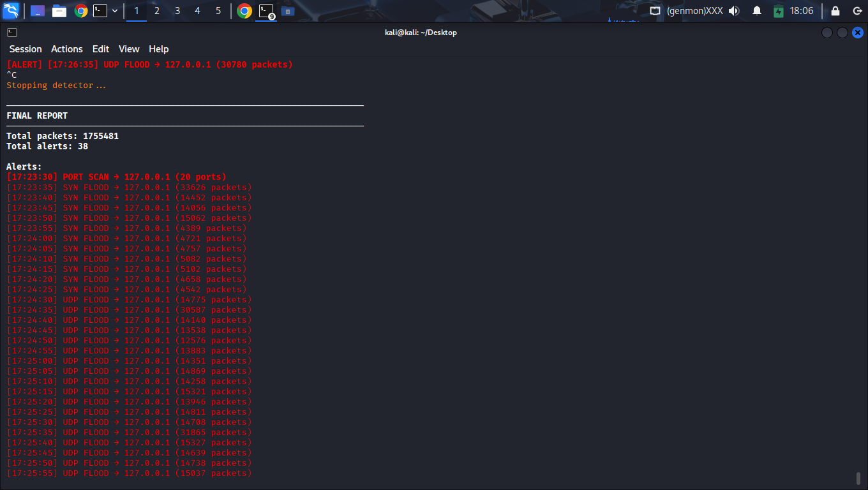Open the Actions menu
This screenshot has width=868, height=490.
(67, 49)
